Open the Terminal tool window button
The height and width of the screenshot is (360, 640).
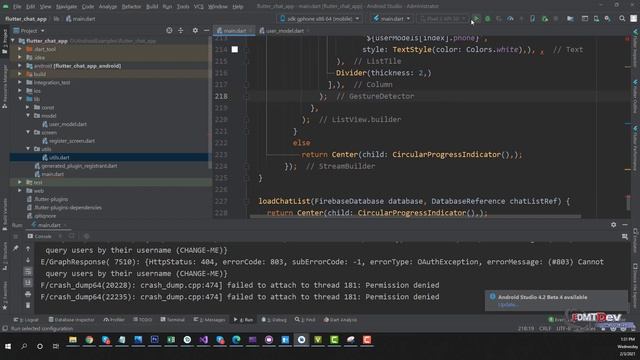[172, 320]
